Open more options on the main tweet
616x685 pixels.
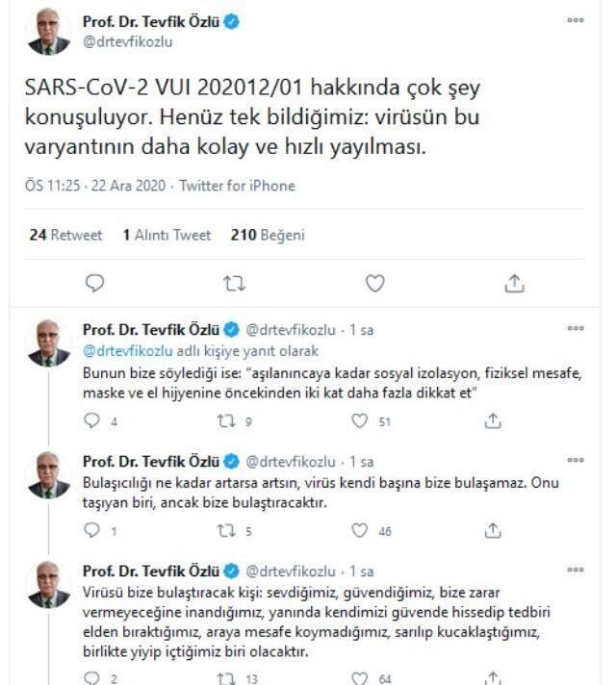point(576,20)
